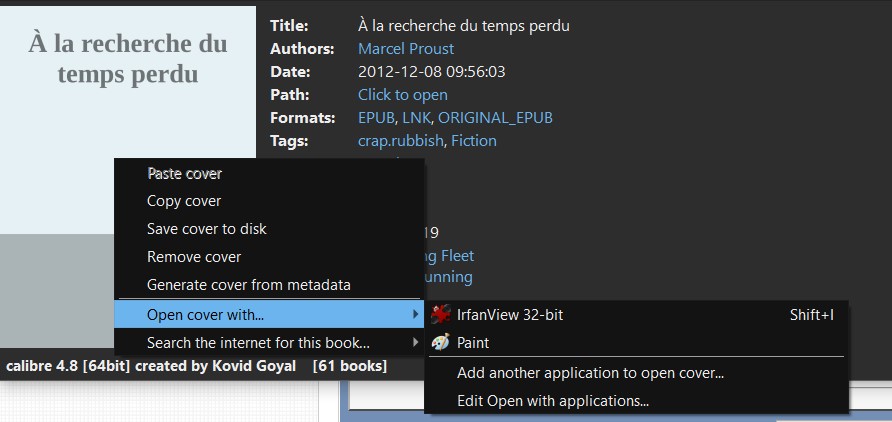The image size is (892, 422).
Task: Select Save cover to disk
Action: (x=206, y=229)
